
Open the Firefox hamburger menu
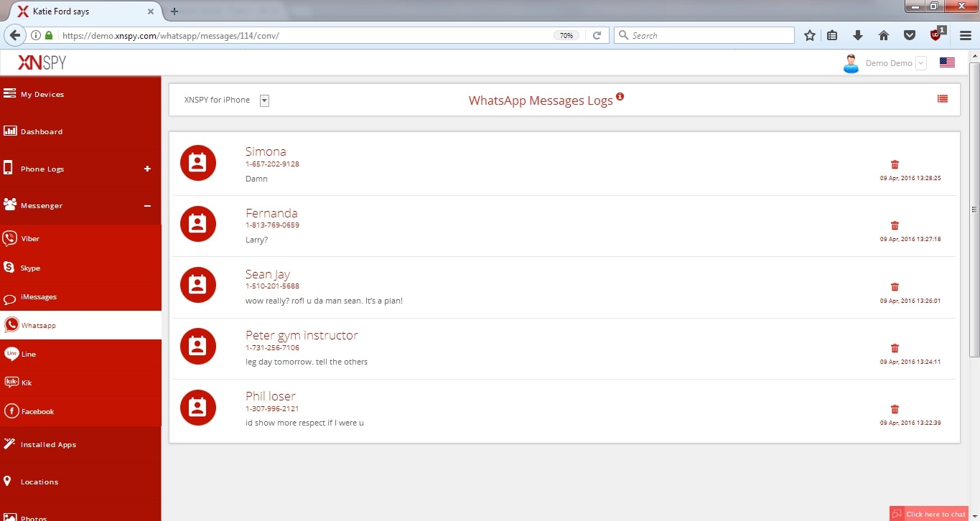(x=966, y=35)
